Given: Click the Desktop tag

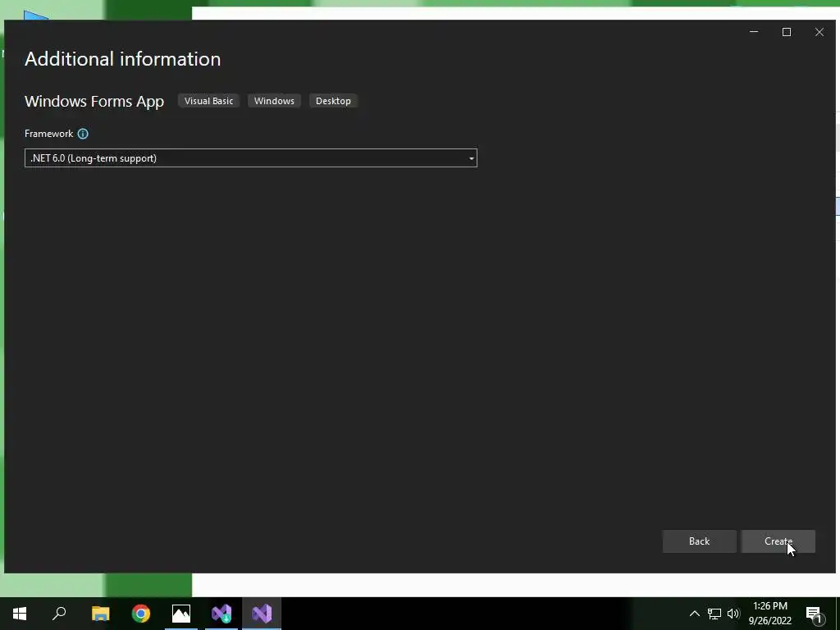Looking at the screenshot, I should click(x=333, y=101).
